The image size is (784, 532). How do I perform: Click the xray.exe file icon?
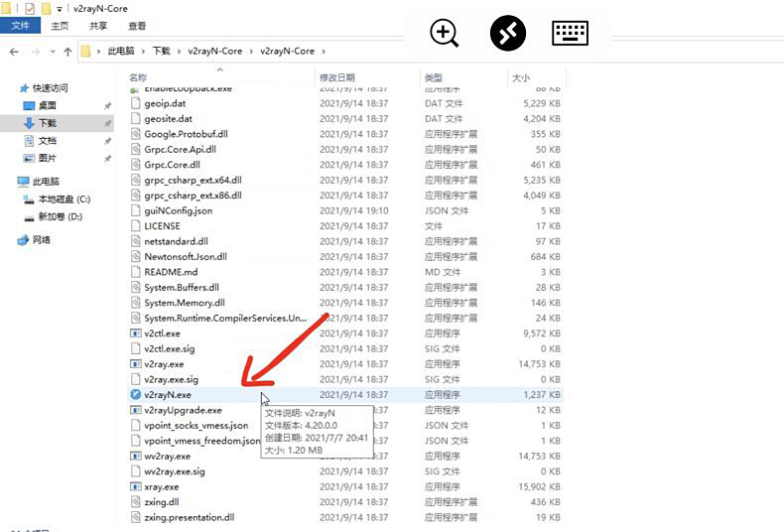coord(135,486)
